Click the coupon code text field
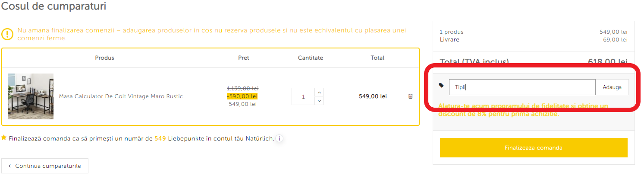 coord(522,87)
